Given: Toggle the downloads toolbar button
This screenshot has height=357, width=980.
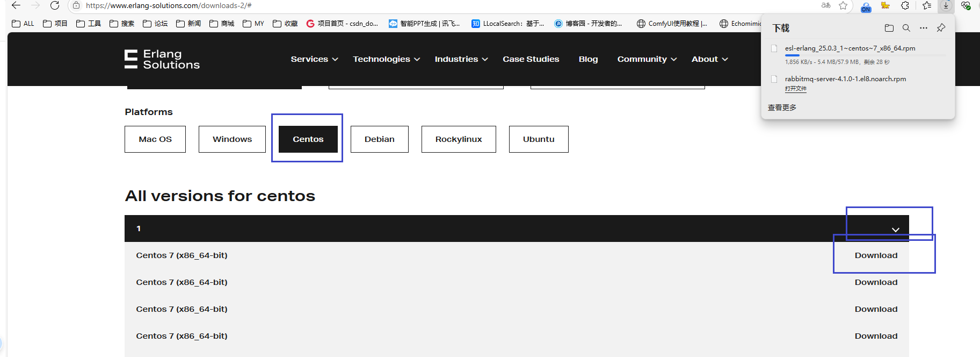Looking at the screenshot, I should pyautogui.click(x=946, y=5).
